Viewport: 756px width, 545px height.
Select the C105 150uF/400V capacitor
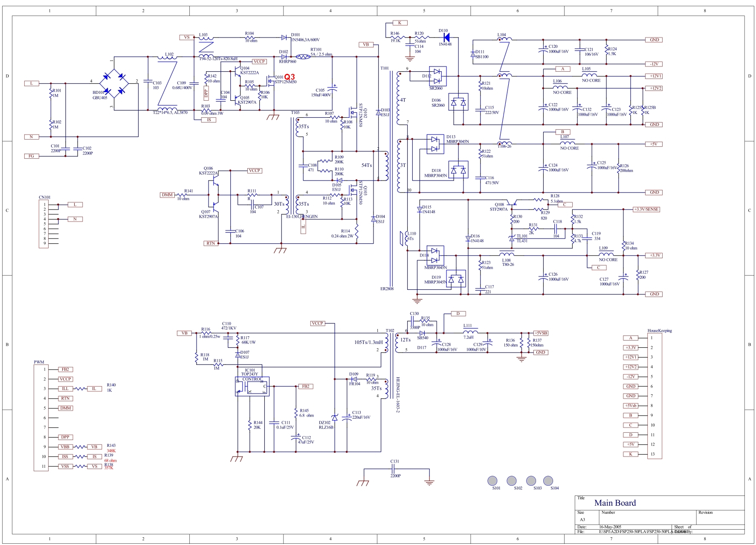333,88
